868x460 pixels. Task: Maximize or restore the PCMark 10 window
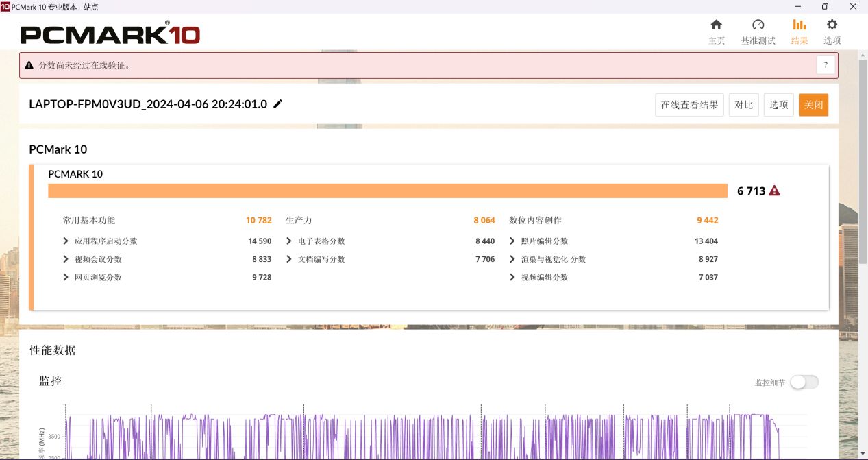tap(825, 6)
